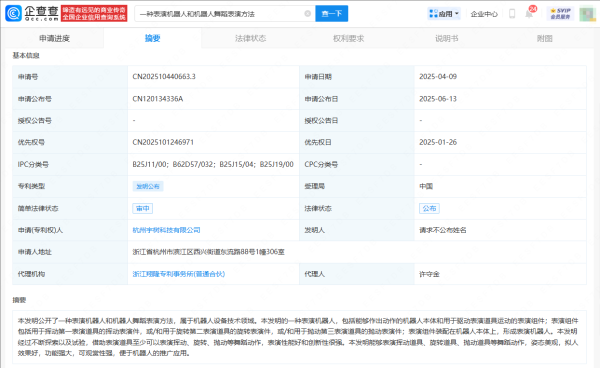
Task: Open the mobile phone icon in header
Action: (512, 14)
